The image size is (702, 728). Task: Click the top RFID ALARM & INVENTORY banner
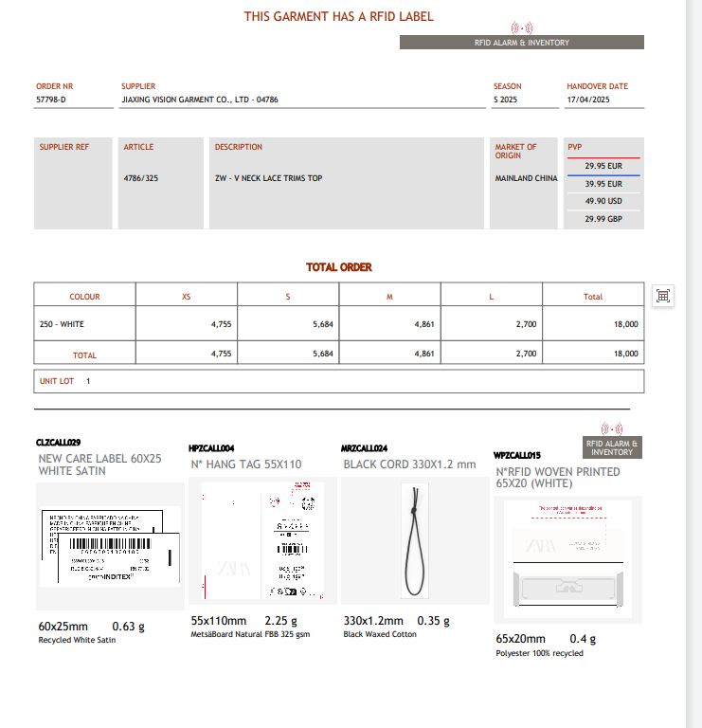[x=521, y=43]
